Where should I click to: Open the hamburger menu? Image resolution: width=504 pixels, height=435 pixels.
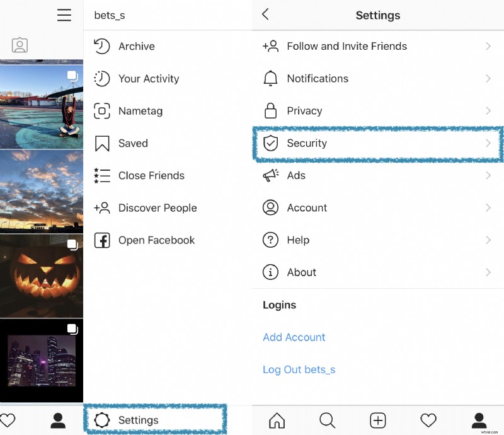64,15
